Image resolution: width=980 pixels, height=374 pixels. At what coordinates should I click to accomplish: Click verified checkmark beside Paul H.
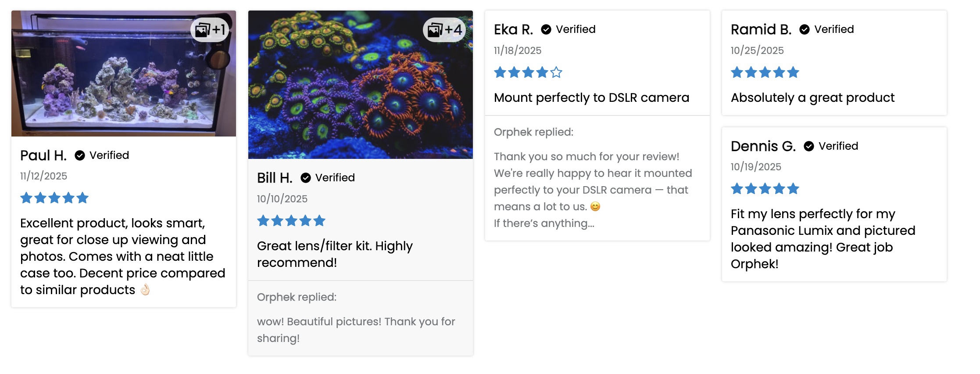(x=80, y=155)
